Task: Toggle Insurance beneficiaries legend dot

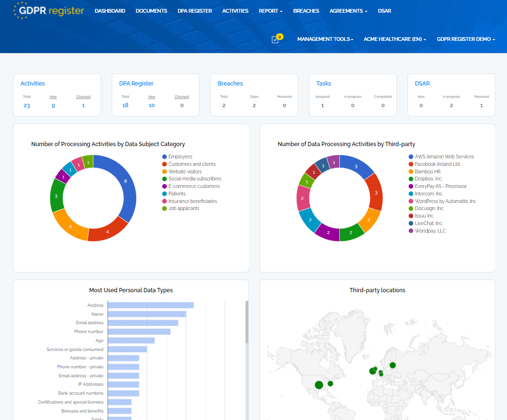Action: pyautogui.click(x=165, y=201)
